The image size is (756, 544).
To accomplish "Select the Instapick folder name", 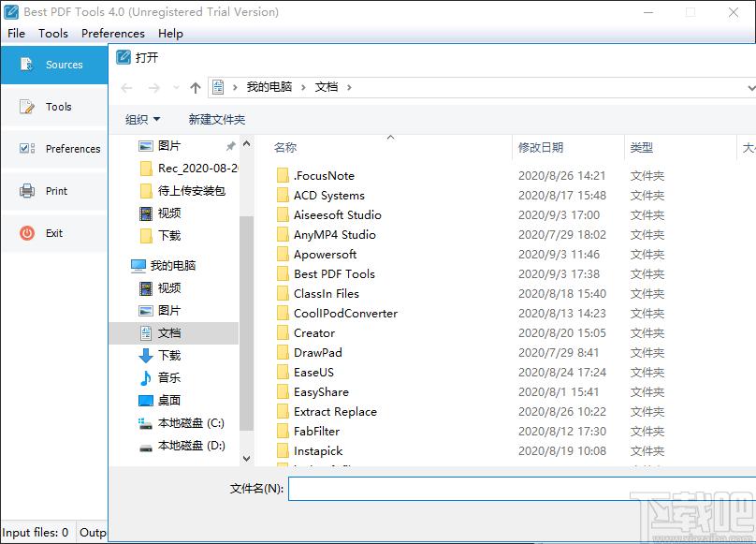I will click(318, 451).
